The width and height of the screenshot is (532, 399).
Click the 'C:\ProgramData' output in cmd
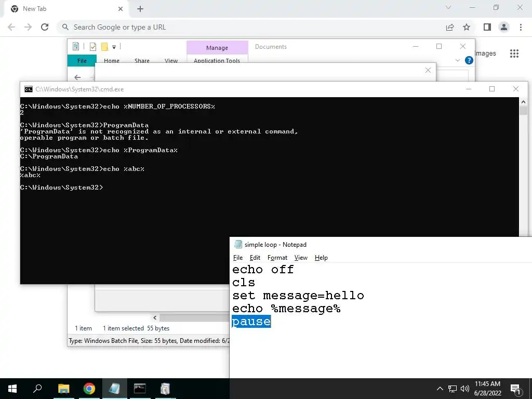(x=49, y=156)
